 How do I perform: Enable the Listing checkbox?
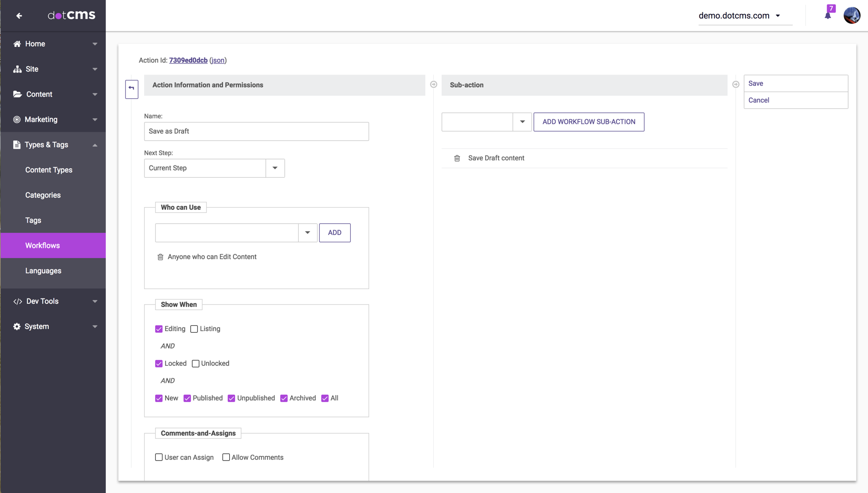[x=194, y=329]
